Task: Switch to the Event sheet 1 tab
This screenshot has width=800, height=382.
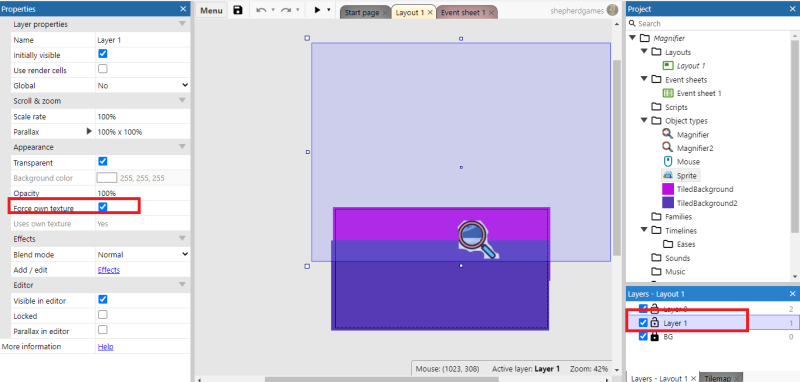Action: click(x=462, y=13)
